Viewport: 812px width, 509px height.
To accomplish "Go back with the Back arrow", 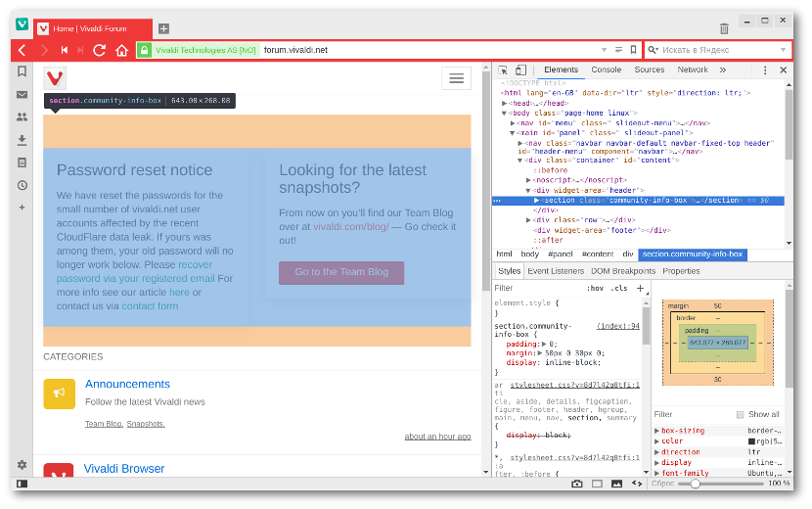I will pyautogui.click(x=23, y=50).
